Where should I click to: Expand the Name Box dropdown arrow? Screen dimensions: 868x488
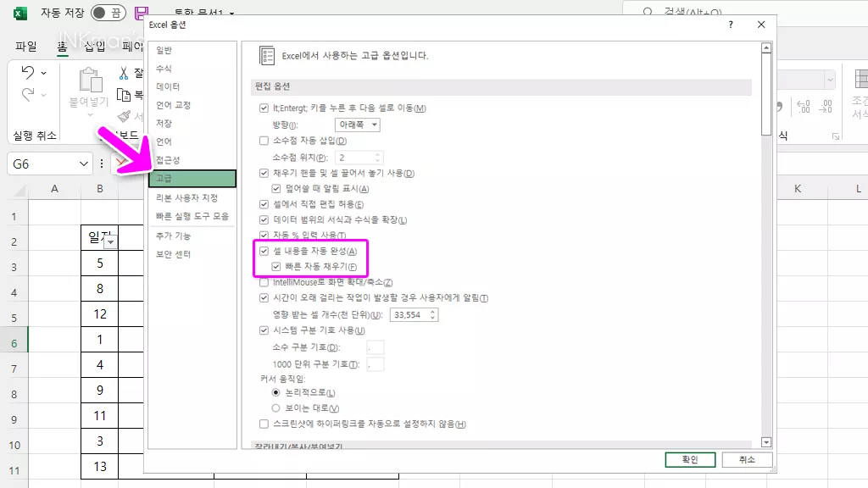[84, 164]
